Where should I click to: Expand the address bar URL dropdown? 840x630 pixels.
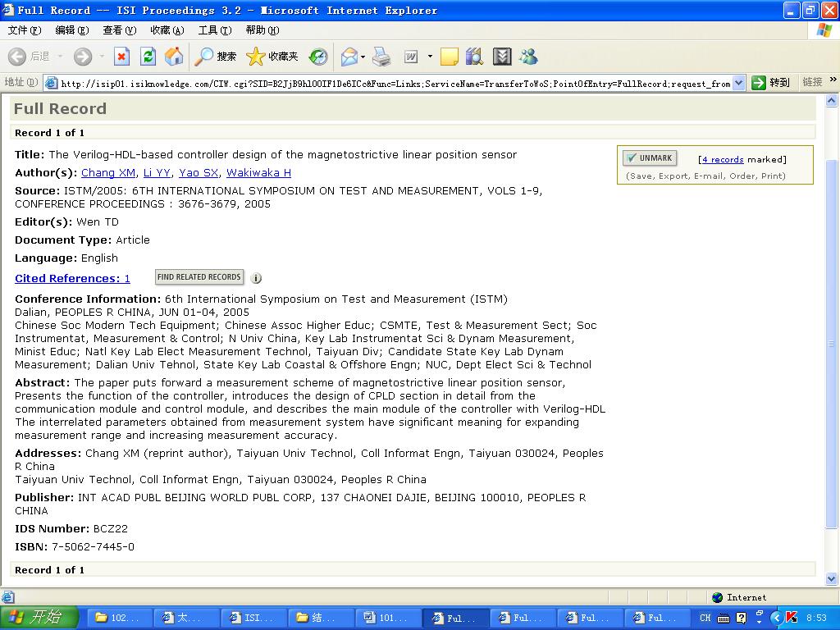pos(738,83)
